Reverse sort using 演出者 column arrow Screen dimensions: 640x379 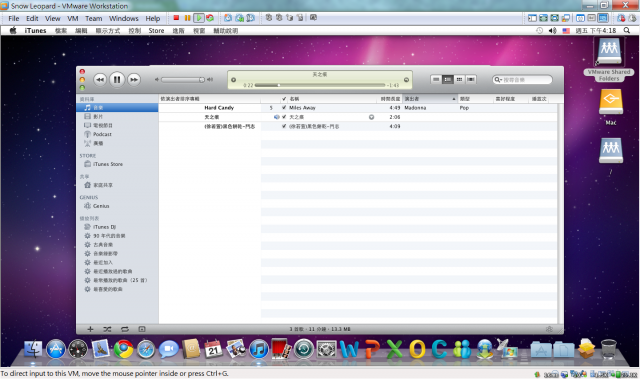click(x=453, y=99)
